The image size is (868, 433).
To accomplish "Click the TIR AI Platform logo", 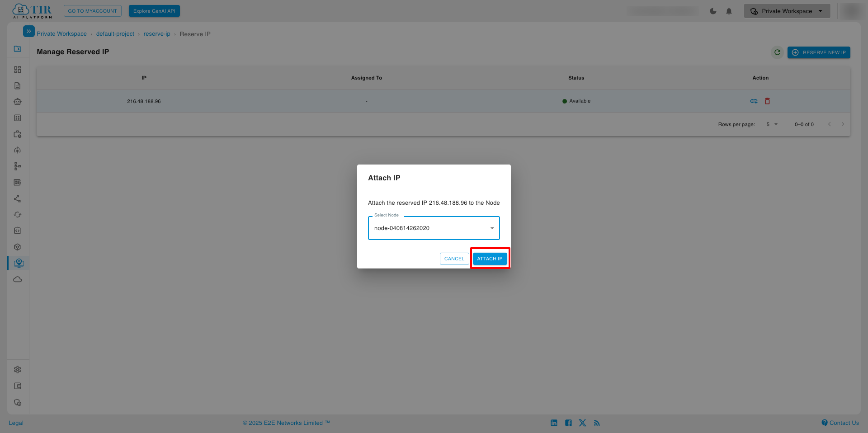I will click(32, 11).
